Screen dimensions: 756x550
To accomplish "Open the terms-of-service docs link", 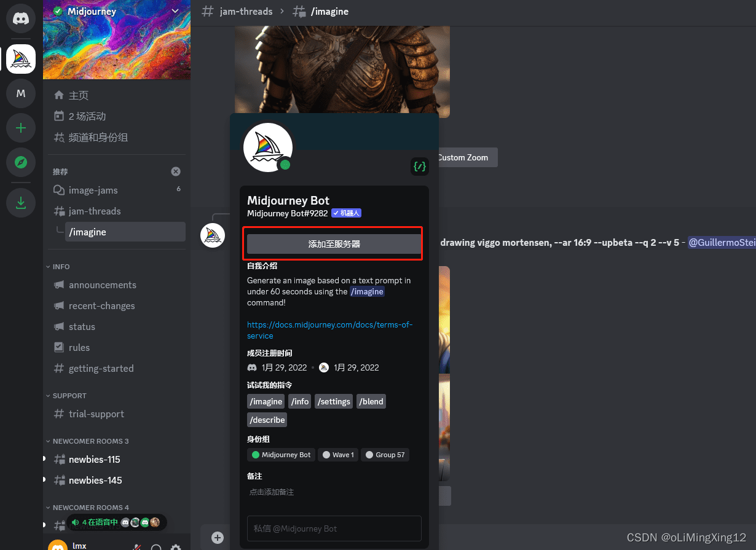I will [330, 330].
